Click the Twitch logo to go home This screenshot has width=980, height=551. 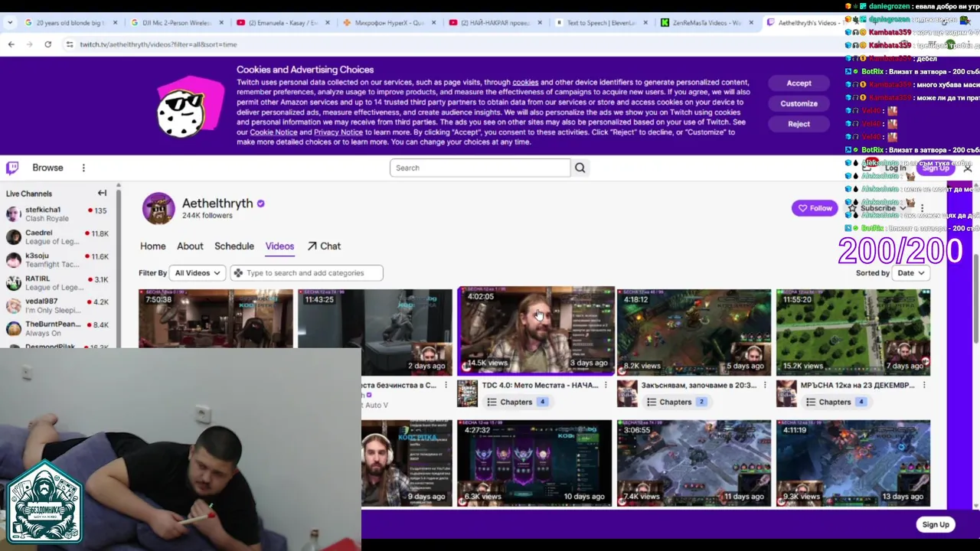point(12,168)
